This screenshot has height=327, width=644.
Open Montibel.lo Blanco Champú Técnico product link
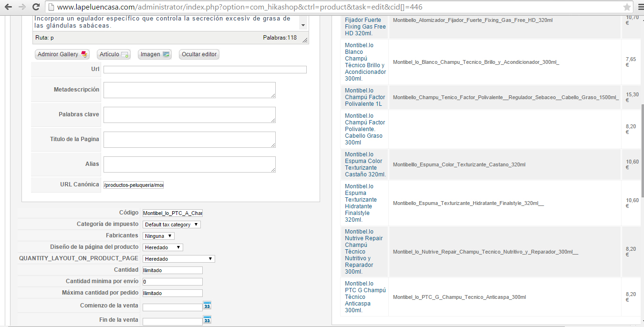click(365, 62)
